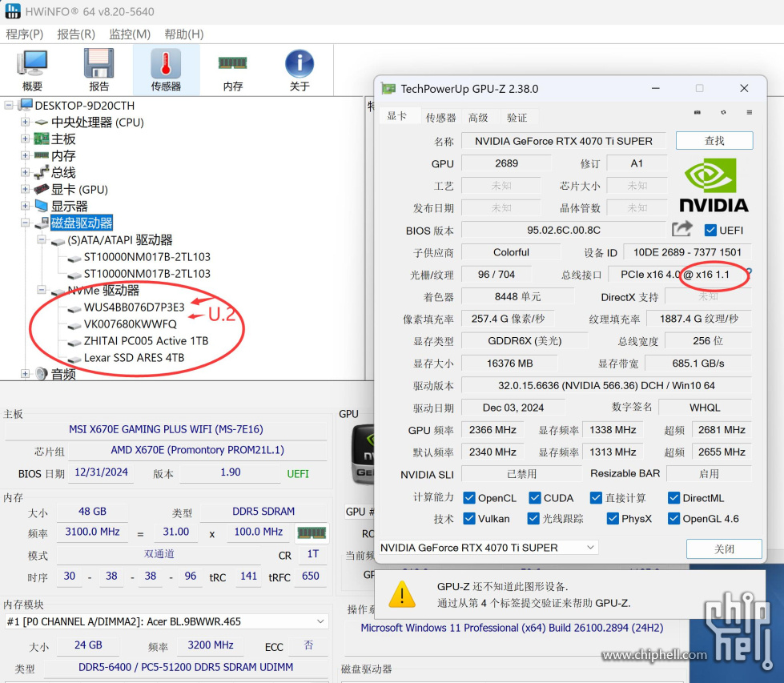The image size is (784, 683).
Task: Click the GPU-Z refresh icon in the title area
Action: [723, 113]
